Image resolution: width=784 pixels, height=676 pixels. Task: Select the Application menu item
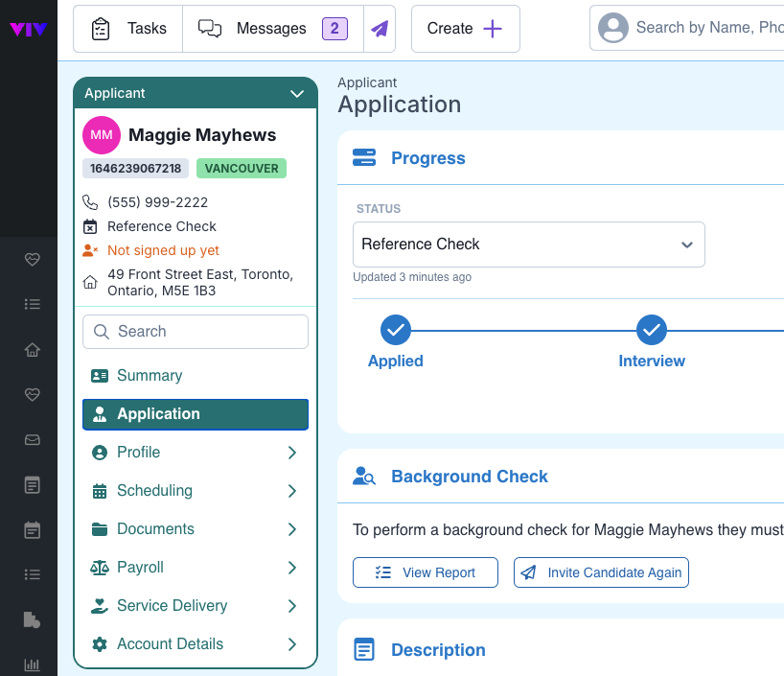pyautogui.click(x=196, y=414)
